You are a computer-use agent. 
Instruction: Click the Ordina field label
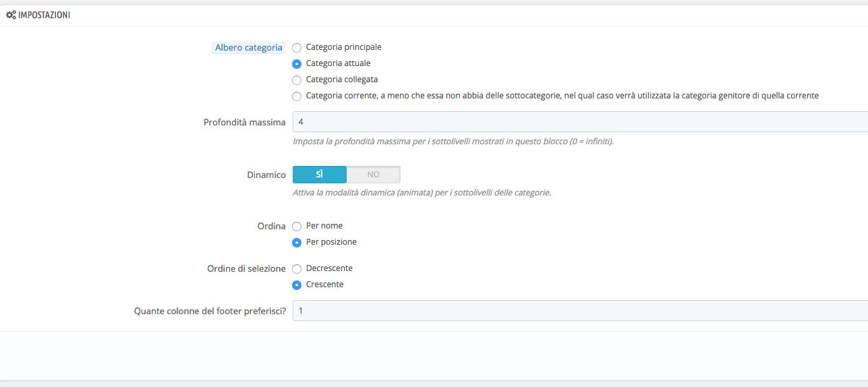click(x=273, y=227)
